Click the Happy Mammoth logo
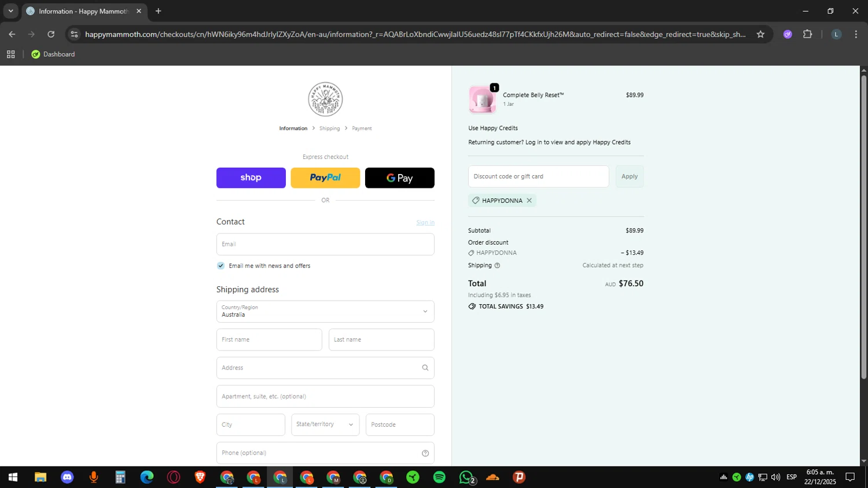 325,99
